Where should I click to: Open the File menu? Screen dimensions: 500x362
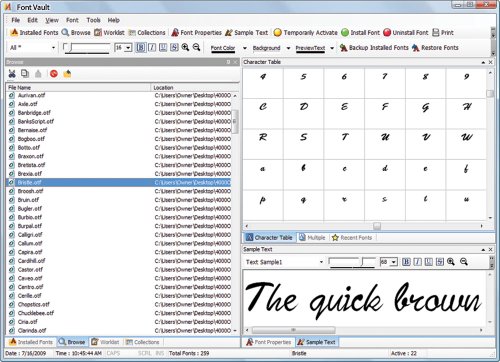16,20
